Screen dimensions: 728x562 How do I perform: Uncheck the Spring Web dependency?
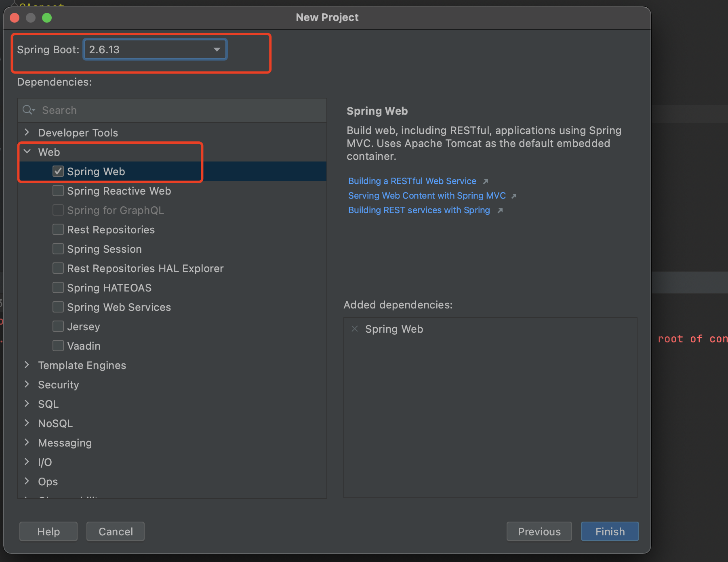pyautogui.click(x=58, y=171)
